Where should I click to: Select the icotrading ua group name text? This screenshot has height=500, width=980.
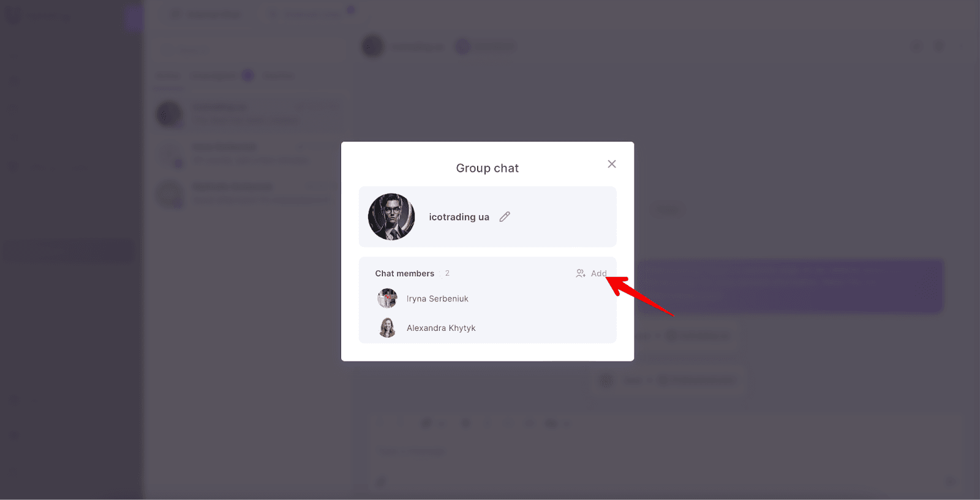click(x=459, y=217)
